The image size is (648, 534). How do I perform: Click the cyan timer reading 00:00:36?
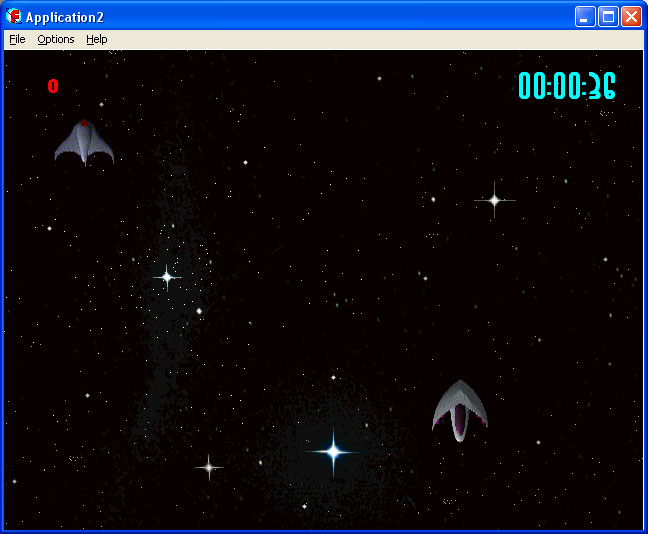[x=566, y=86]
